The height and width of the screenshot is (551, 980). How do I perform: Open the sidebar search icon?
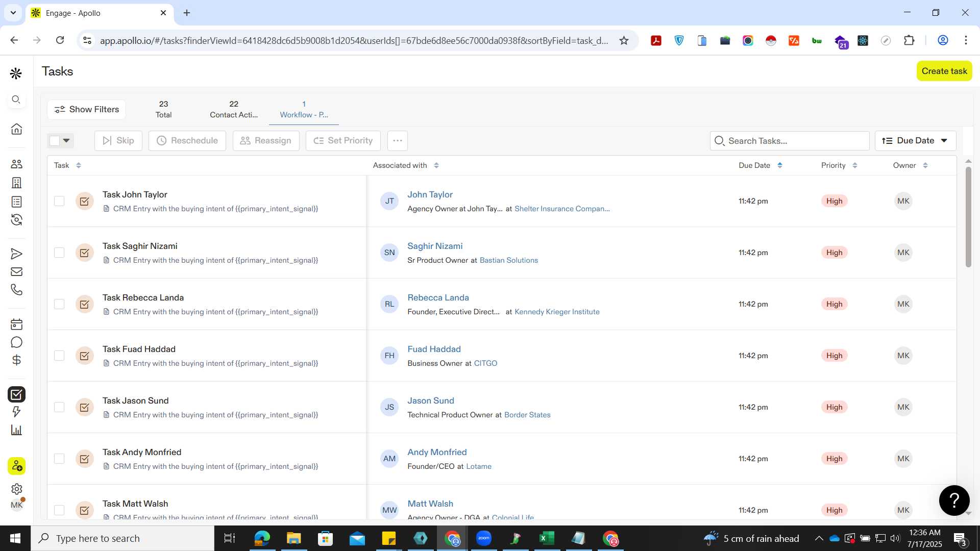pos(16,99)
